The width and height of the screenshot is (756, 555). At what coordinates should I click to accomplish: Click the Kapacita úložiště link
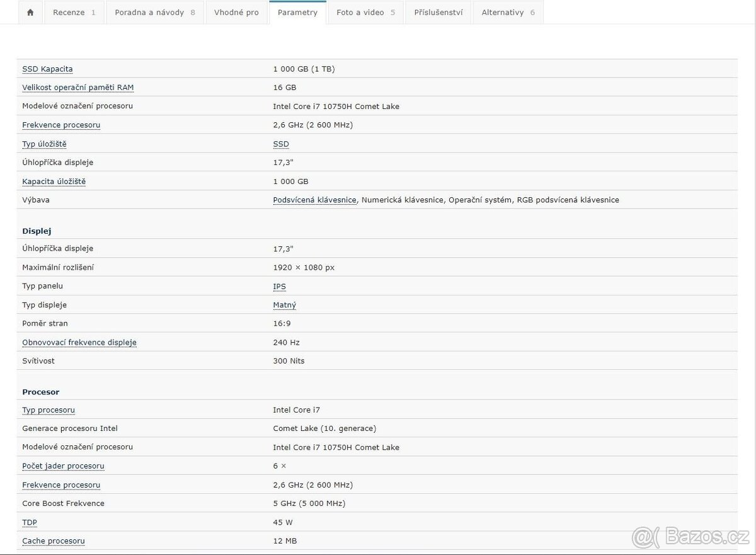(54, 181)
